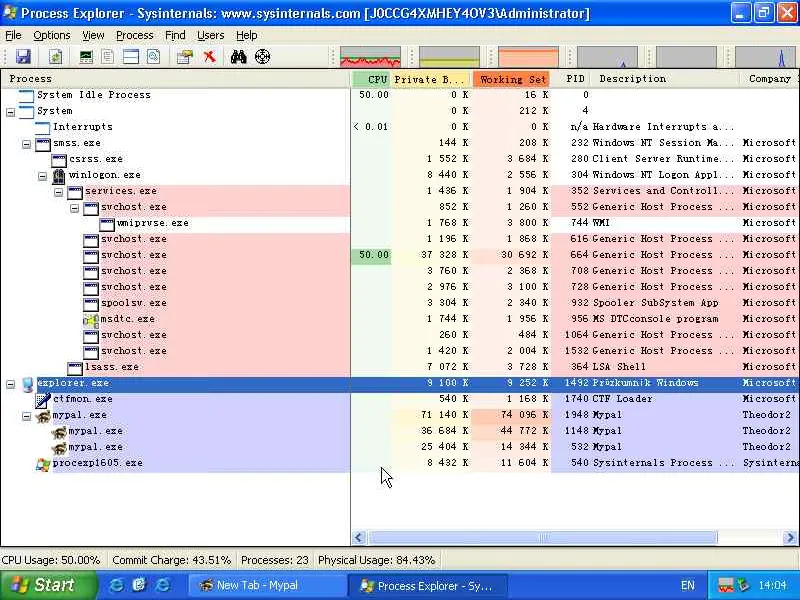Sort by the Description column header

665,79
